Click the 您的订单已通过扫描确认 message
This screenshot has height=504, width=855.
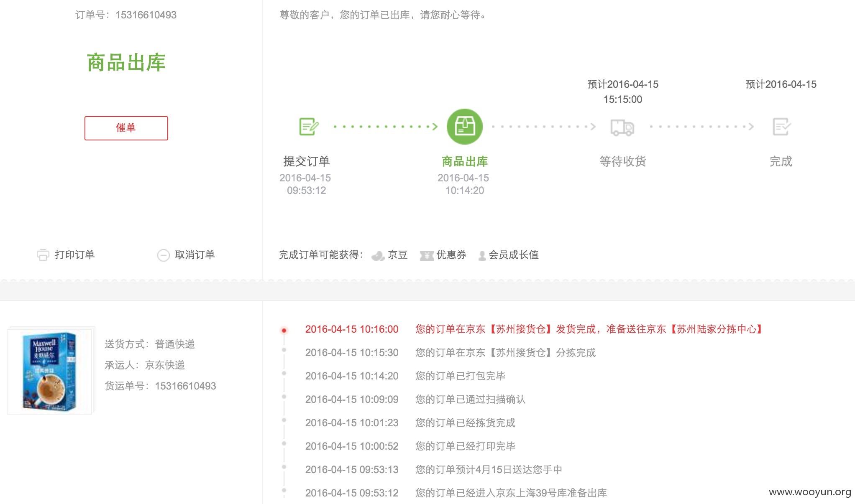coord(471,400)
